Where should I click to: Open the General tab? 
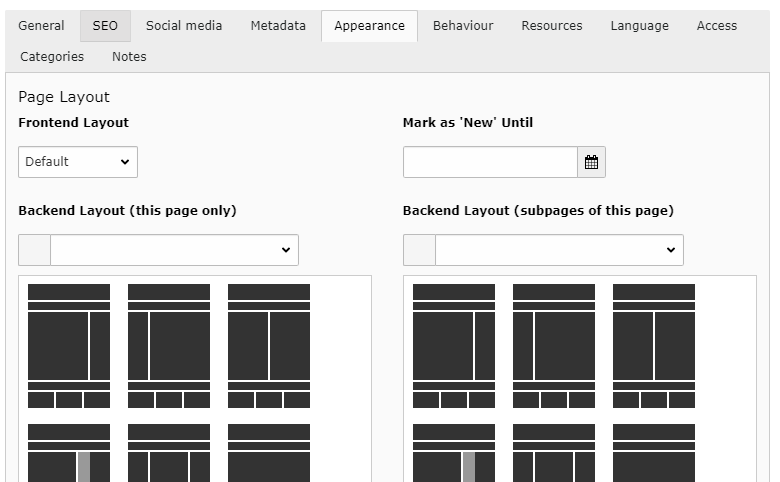pyautogui.click(x=41, y=26)
